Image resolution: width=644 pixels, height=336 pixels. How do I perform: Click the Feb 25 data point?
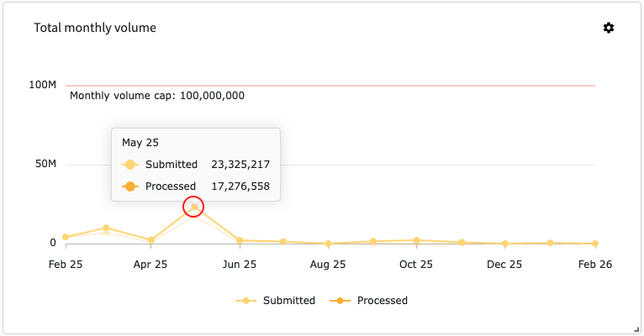66,237
